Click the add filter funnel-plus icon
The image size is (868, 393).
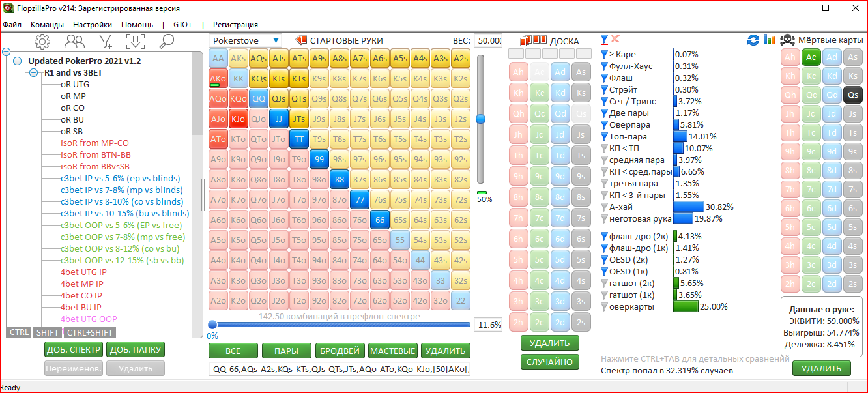click(106, 42)
